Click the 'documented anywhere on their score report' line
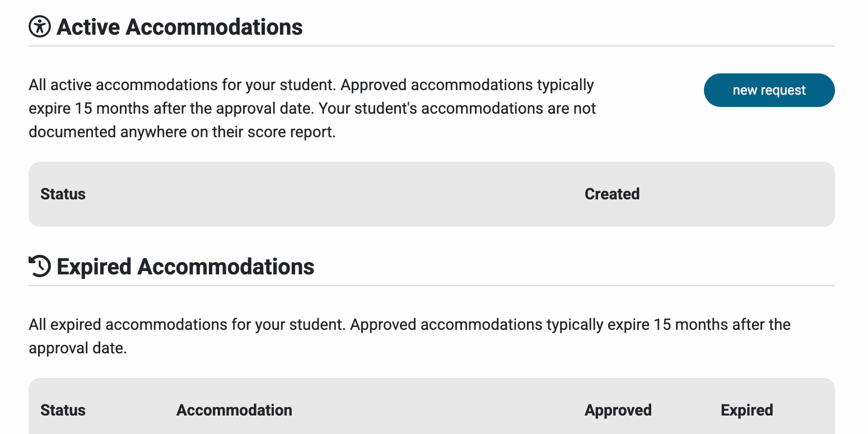This screenshot has height=434, width=868. tap(182, 132)
